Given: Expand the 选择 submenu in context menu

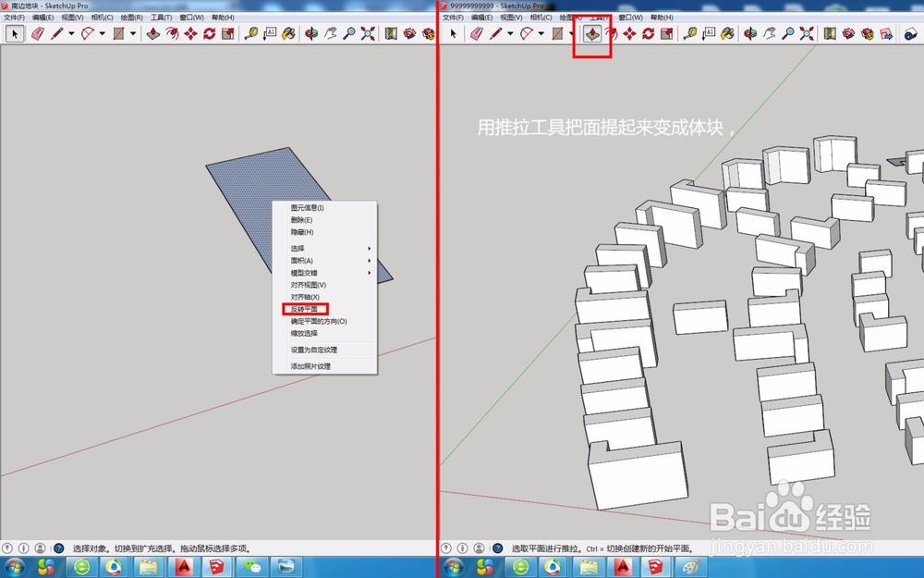Looking at the screenshot, I should point(305,248).
